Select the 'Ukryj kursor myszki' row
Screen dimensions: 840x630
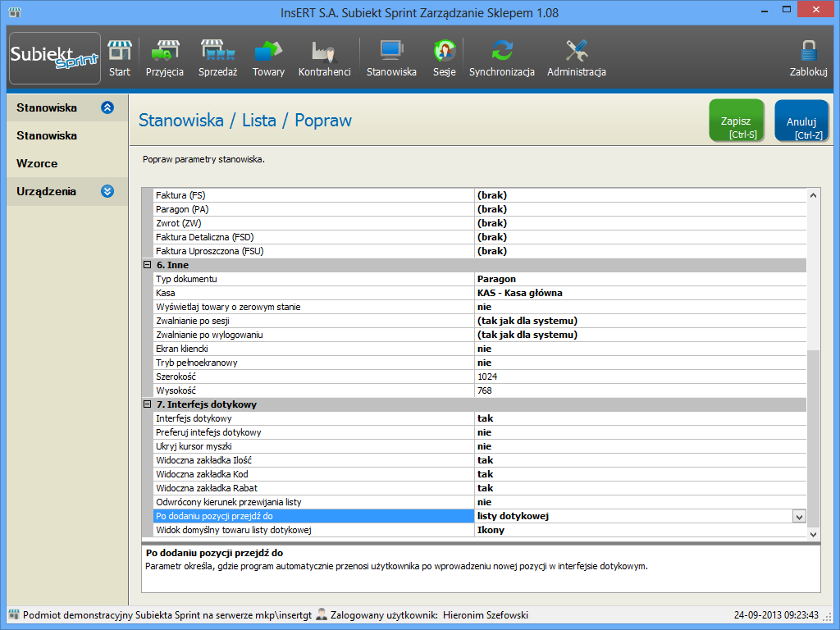click(479, 446)
